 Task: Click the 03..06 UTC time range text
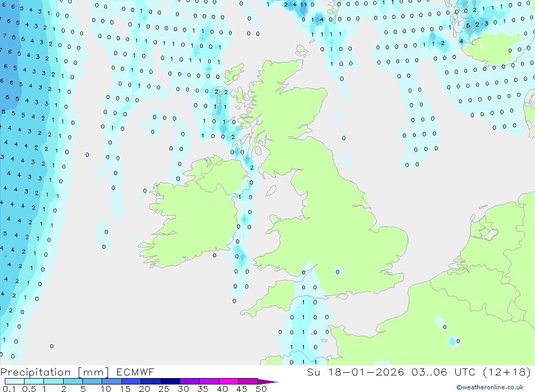(444, 372)
